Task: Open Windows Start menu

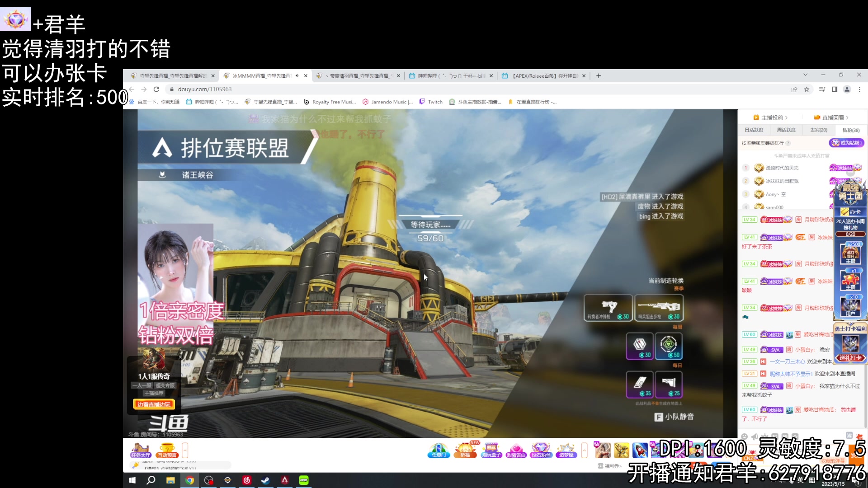Action: (132, 480)
